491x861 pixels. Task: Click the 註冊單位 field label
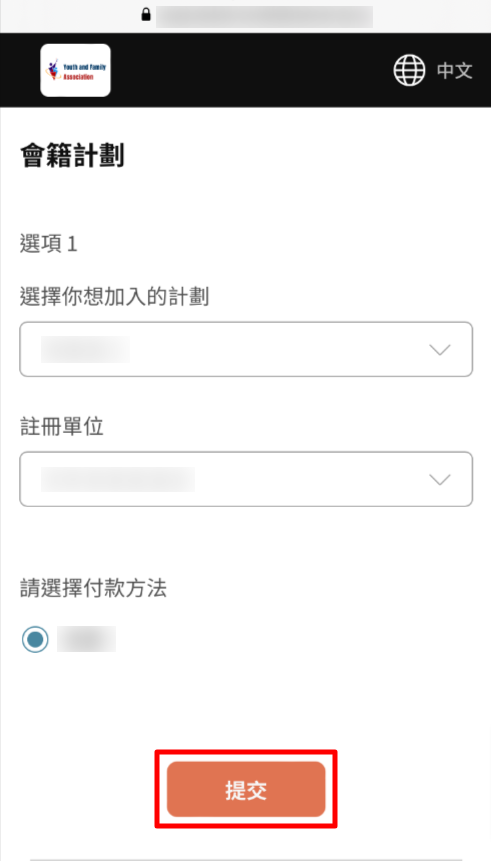tap(62, 427)
